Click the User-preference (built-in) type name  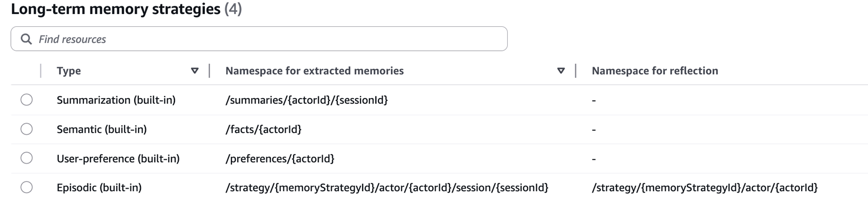pyautogui.click(x=118, y=158)
